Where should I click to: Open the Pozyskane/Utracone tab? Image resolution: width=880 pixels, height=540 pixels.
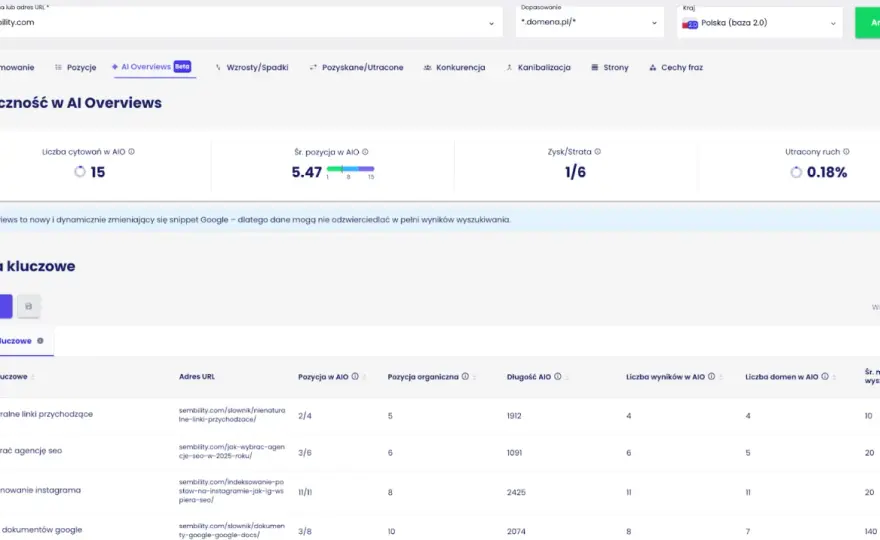(356, 67)
